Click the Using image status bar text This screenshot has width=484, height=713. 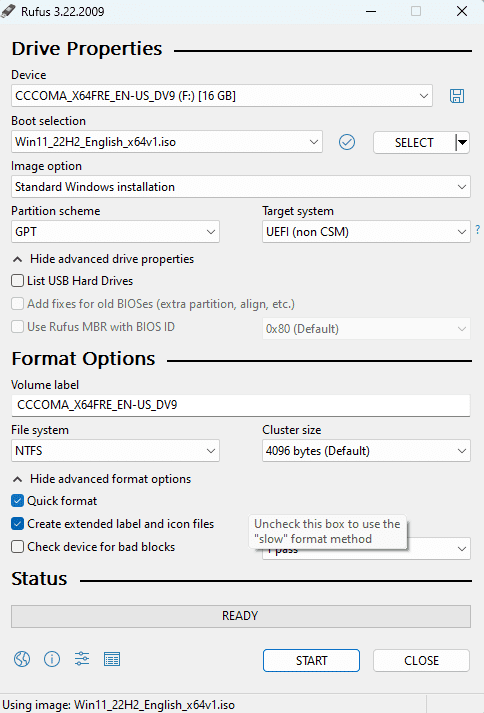pos(119,705)
